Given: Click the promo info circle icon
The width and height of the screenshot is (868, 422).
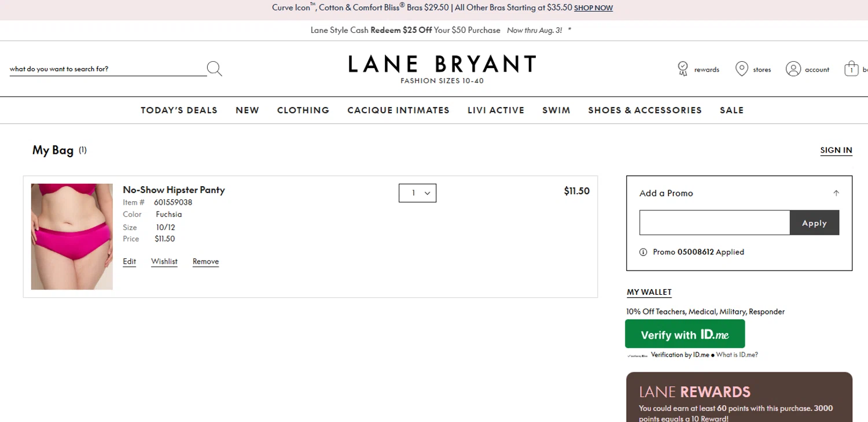Looking at the screenshot, I should coord(643,252).
